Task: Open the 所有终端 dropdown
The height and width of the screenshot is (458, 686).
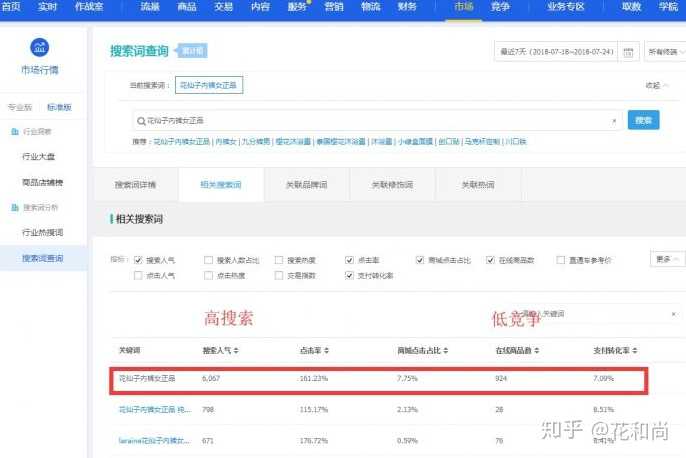Action: pos(662,52)
